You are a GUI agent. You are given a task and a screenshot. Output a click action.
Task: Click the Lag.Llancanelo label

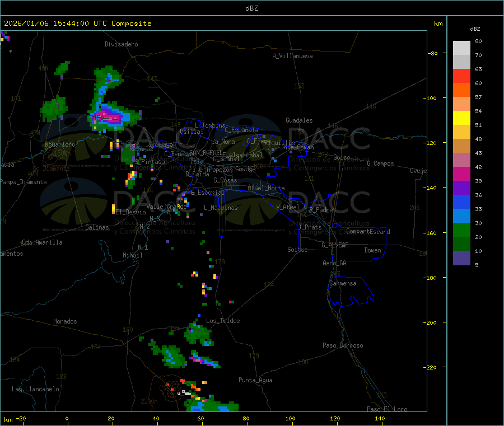(36, 389)
